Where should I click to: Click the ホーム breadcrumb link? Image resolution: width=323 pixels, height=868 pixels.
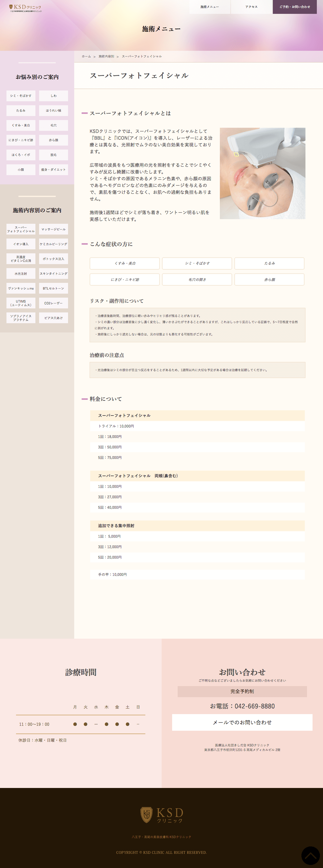[x=86, y=56]
